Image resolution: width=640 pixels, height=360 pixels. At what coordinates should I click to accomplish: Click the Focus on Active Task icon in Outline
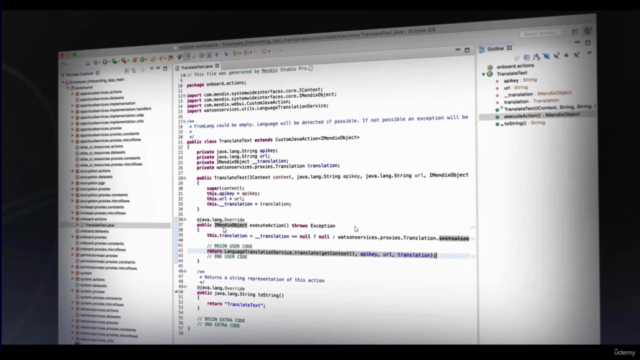click(x=517, y=58)
